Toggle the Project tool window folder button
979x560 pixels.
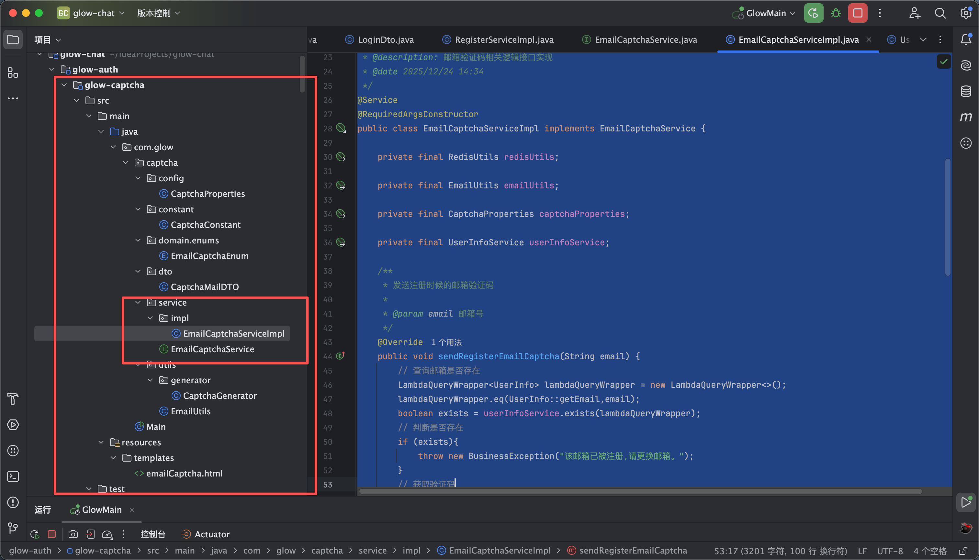pyautogui.click(x=13, y=39)
